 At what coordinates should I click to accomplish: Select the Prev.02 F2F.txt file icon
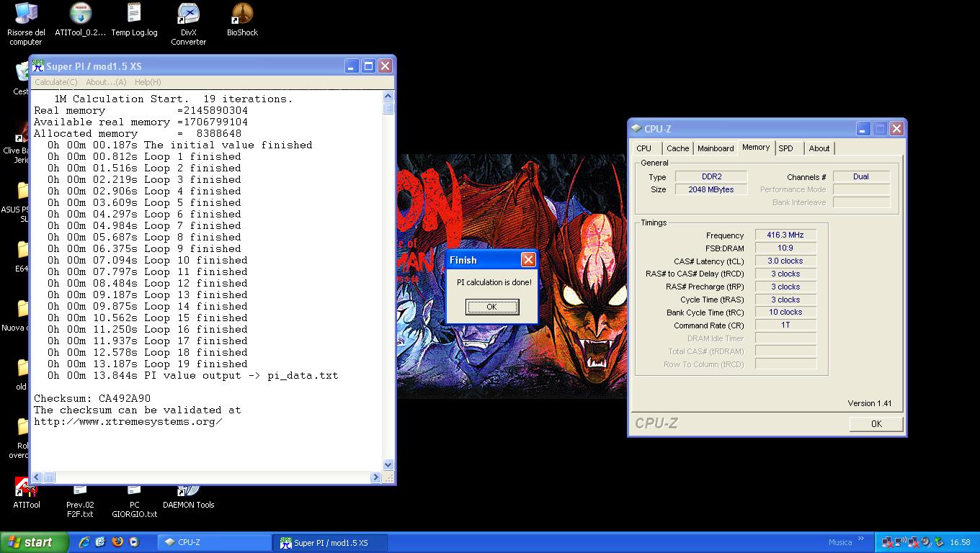click(x=80, y=503)
